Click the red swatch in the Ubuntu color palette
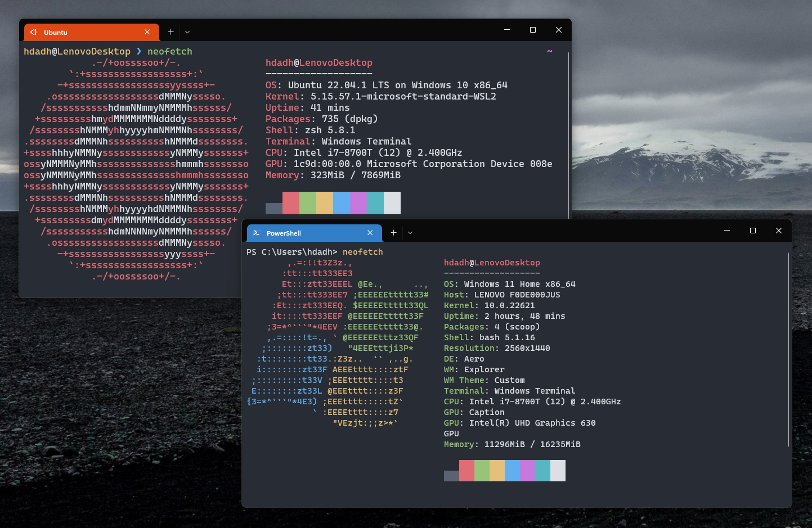The width and height of the screenshot is (812, 528). [x=290, y=203]
